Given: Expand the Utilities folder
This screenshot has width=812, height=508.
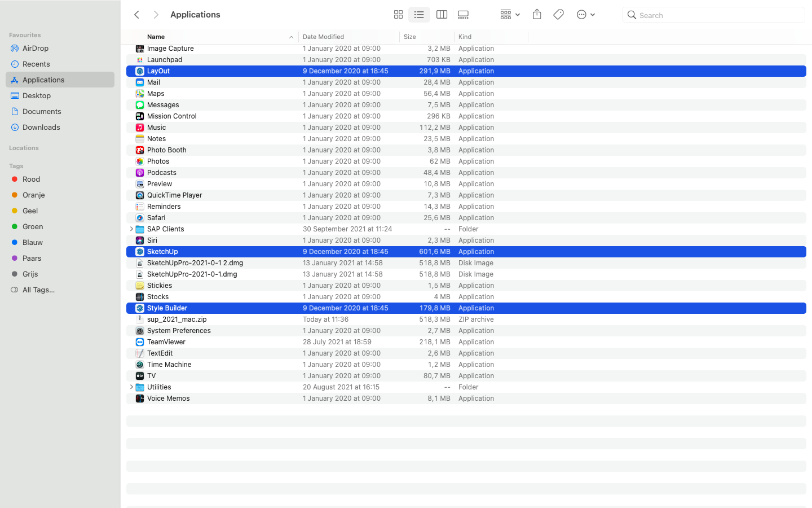Looking at the screenshot, I should 131,387.
